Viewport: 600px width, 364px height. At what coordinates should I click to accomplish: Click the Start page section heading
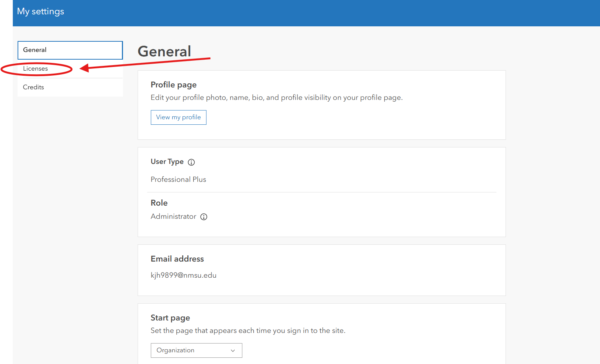tap(170, 318)
